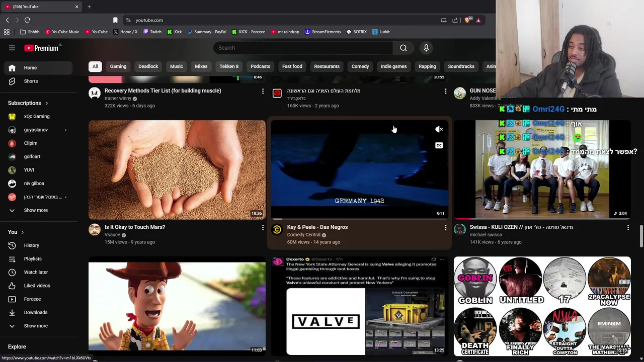
Task: Click the YouTube Premium logo
Action: (x=42, y=48)
